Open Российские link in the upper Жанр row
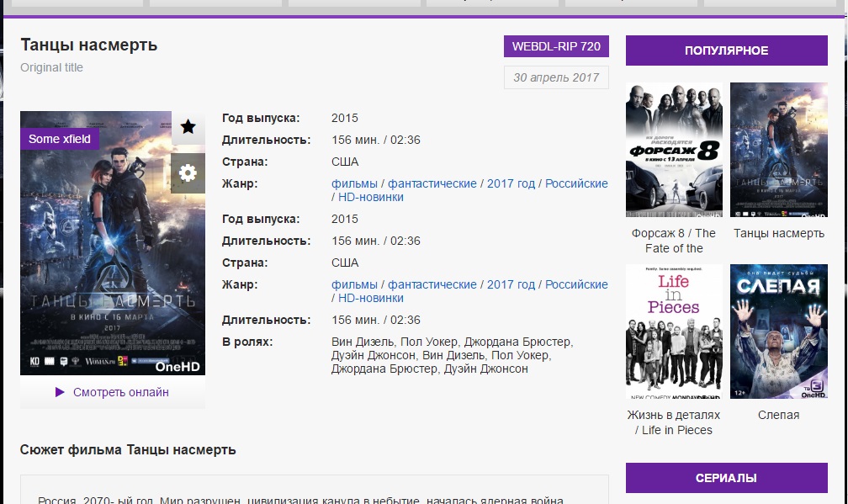Image resolution: width=848 pixels, height=504 pixels. pyautogui.click(x=576, y=184)
